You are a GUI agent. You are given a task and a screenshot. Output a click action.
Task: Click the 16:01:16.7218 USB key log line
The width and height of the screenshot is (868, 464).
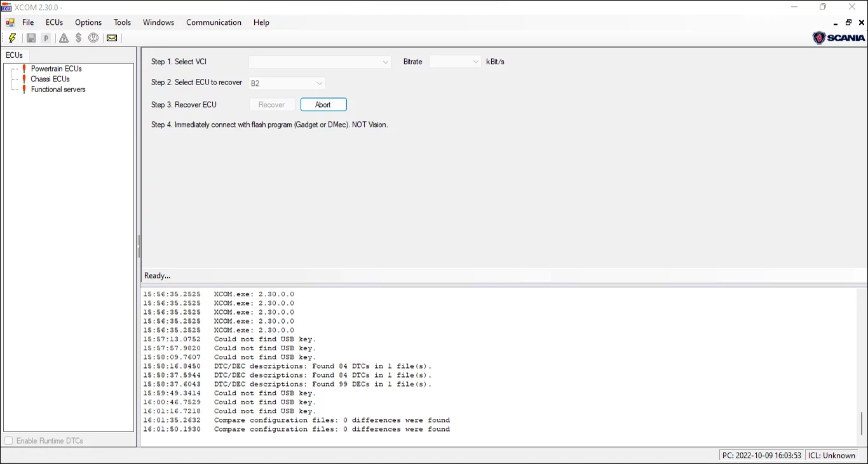229,411
